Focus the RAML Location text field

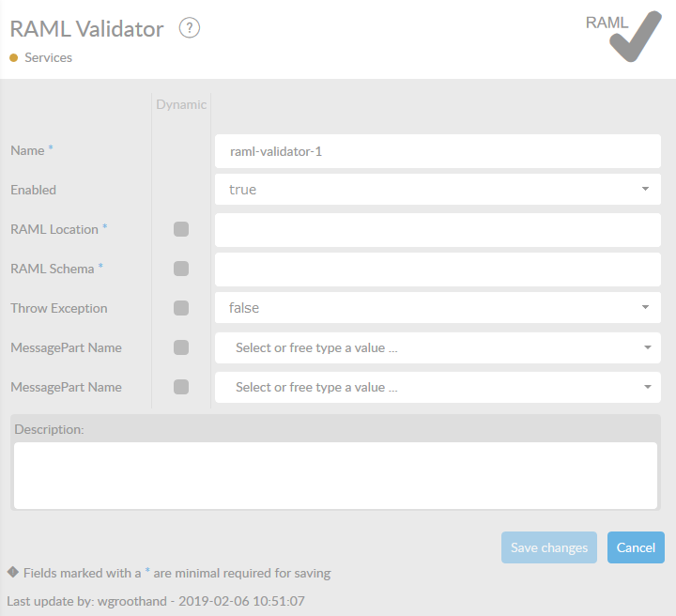438,229
